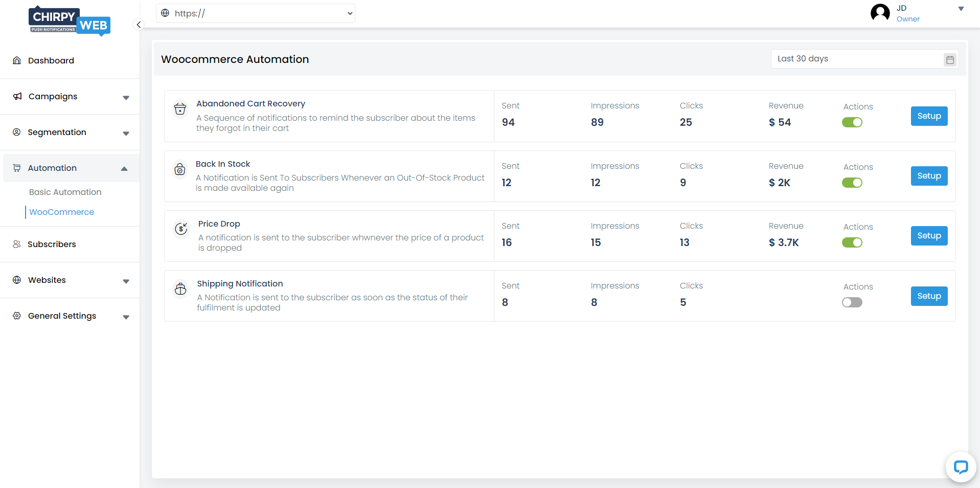Viewport: 980px width, 488px height.
Task: Turn off the Back In Stock toggle
Action: [x=852, y=183]
